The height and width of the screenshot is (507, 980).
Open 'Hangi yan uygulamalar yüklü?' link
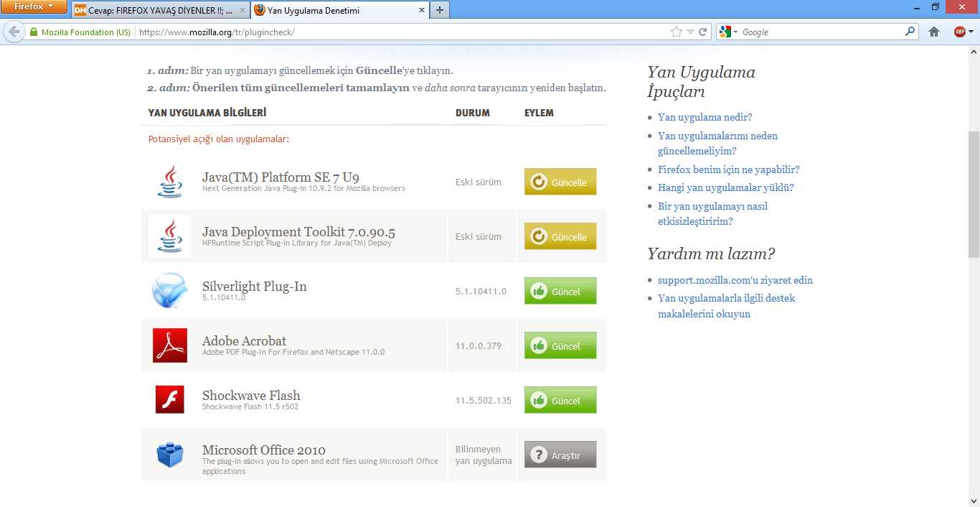click(x=725, y=187)
